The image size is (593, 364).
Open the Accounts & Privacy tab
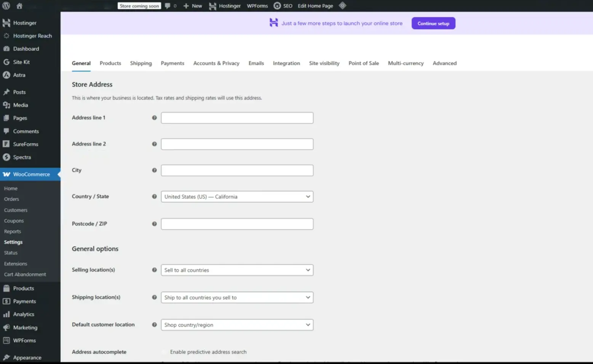point(216,63)
